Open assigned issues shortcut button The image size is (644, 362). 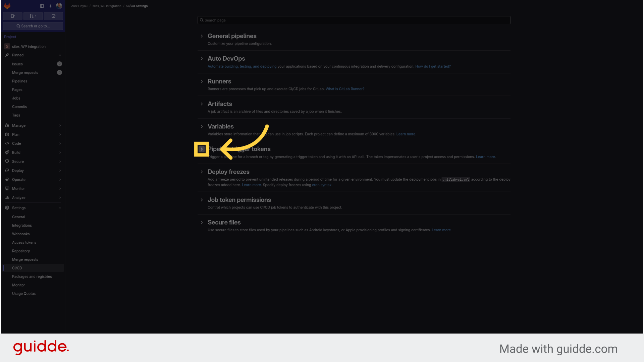(13, 16)
